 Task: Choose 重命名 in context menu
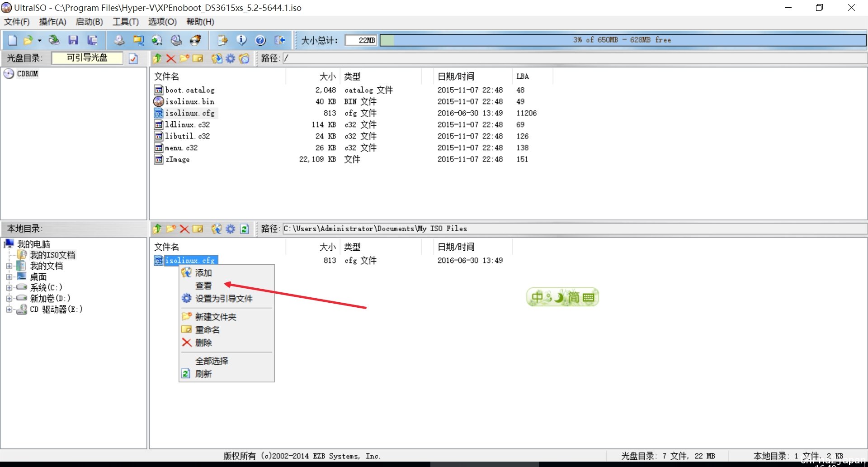(226, 330)
